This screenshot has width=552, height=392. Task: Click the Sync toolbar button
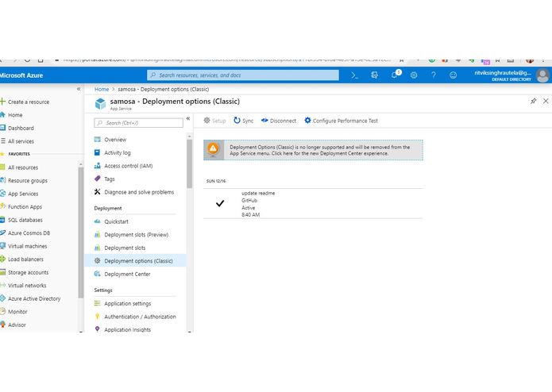point(244,121)
